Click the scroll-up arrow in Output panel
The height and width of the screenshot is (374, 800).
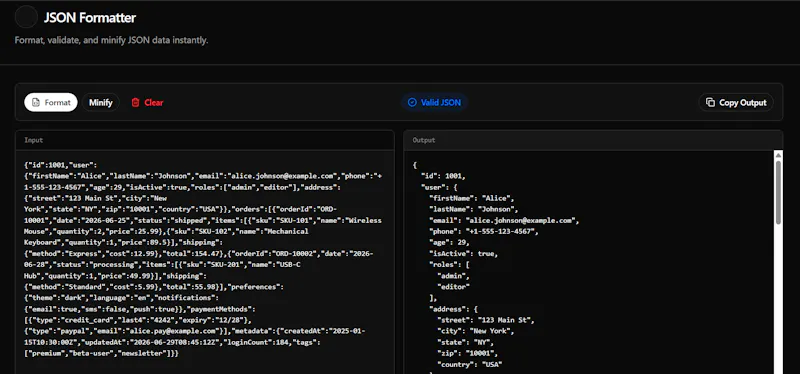[778, 155]
